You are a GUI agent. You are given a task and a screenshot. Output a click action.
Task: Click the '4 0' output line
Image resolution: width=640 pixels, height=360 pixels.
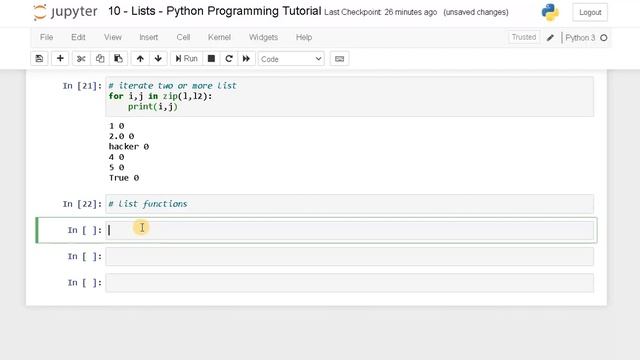[116, 157]
